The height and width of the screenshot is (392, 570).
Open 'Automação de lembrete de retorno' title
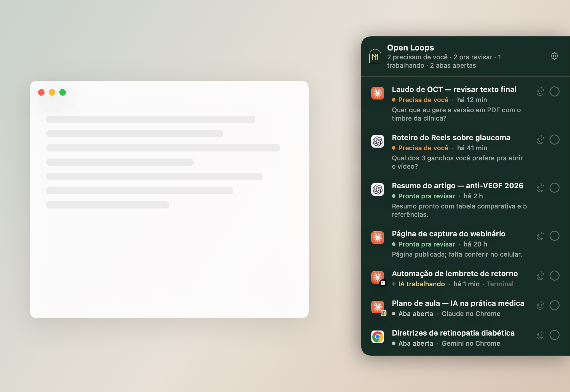tap(455, 274)
